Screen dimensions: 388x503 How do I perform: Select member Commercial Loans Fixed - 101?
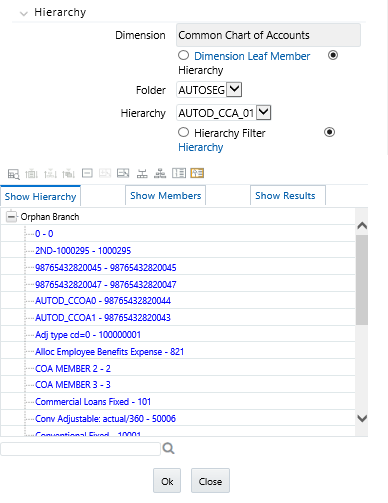pyautogui.click(x=93, y=401)
